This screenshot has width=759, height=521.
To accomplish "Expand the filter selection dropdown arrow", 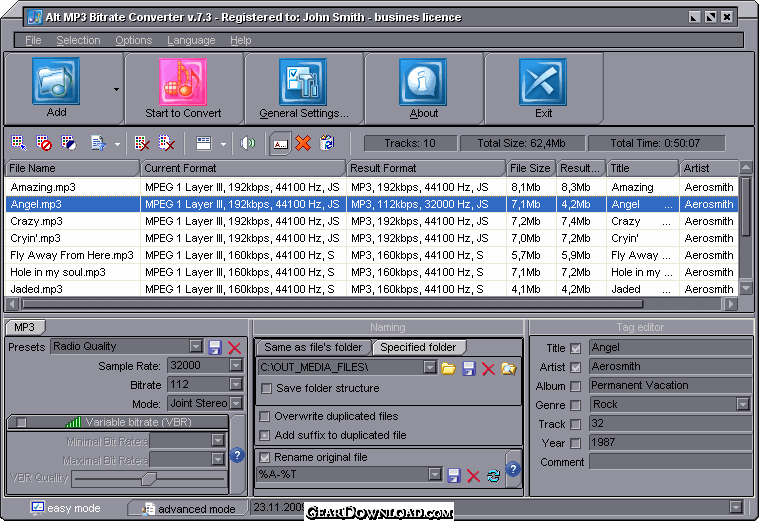I will [117, 144].
